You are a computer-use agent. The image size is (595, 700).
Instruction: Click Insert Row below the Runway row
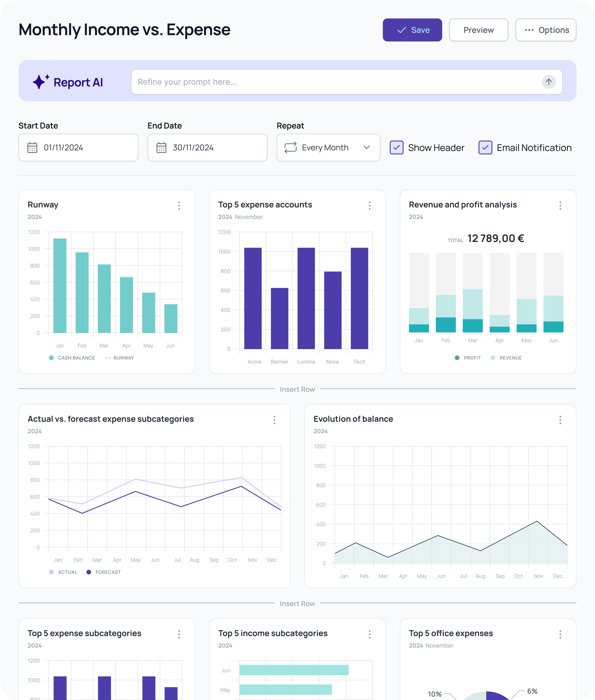point(297,389)
